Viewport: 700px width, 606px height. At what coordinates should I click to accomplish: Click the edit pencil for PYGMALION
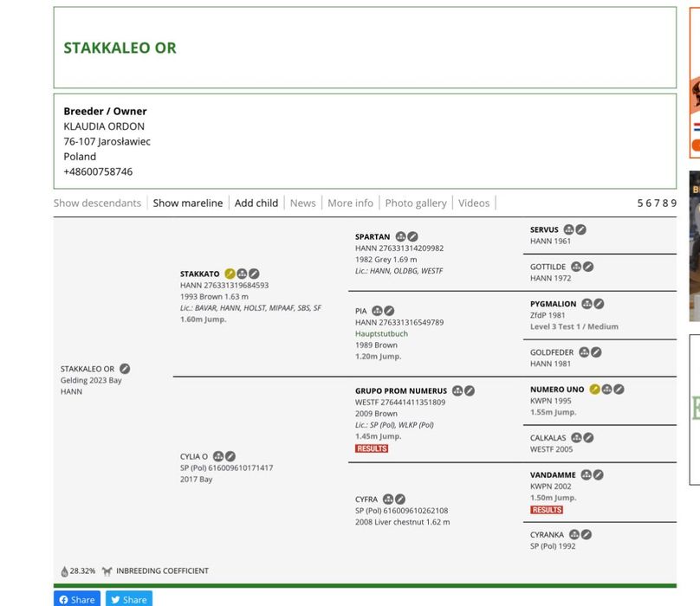pyautogui.click(x=600, y=304)
